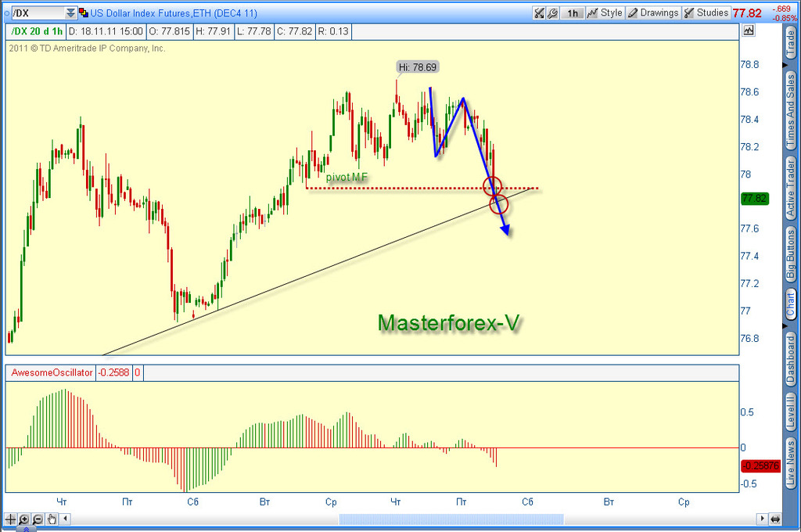Image resolution: width=801 pixels, height=532 pixels.
Task: Click the expand-to-fit icon at scrollbar end
Action: (775, 519)
